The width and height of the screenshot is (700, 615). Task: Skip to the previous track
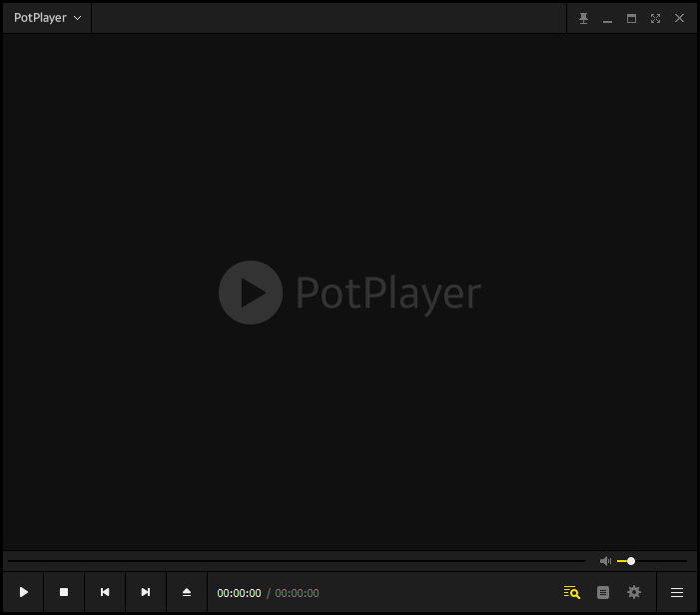click(105, 592)
